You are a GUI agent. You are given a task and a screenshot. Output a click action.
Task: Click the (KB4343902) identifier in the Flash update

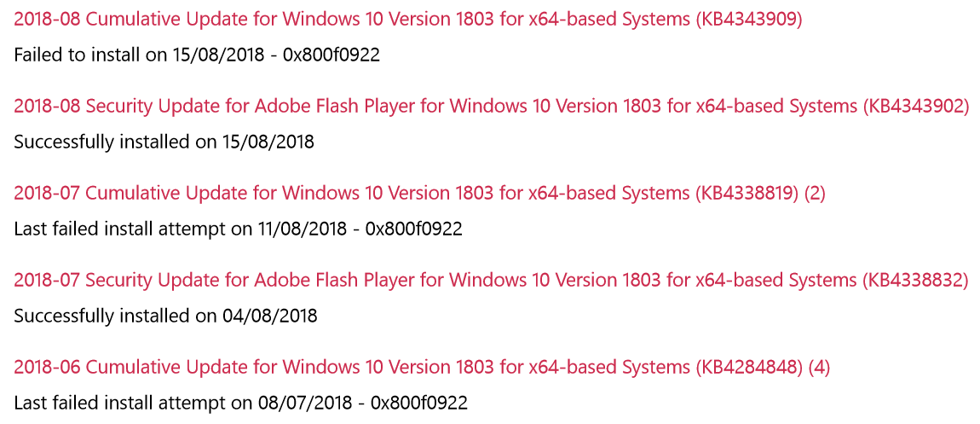click(914, 107)
